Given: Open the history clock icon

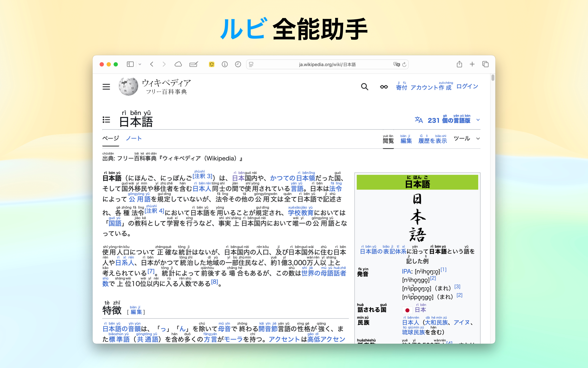Looking at the screenshot, I should pyautogui.click(x=238, y=64).
